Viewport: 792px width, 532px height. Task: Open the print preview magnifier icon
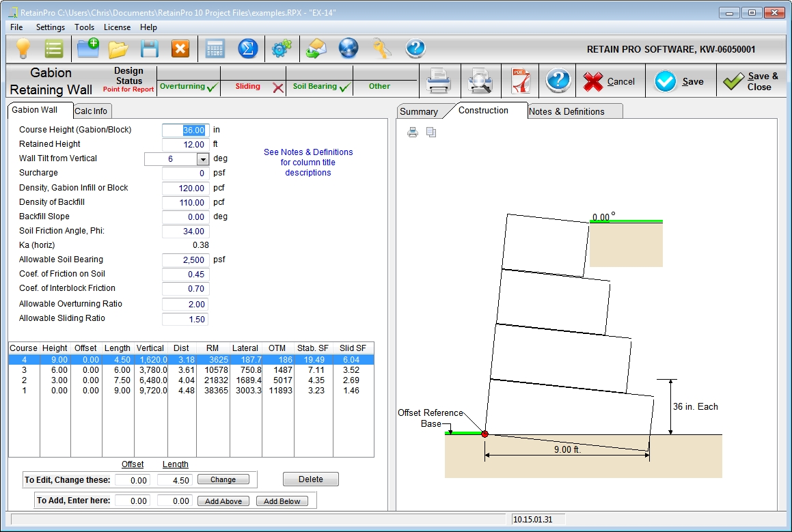480,81
